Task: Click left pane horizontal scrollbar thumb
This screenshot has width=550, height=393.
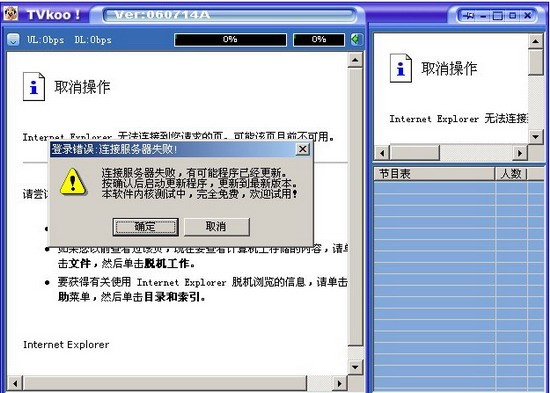Action: [x=165, y=383]
